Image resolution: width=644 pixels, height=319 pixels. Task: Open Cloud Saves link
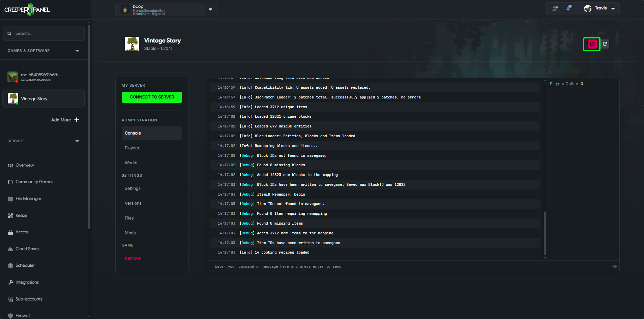click(x=27, y=249)
